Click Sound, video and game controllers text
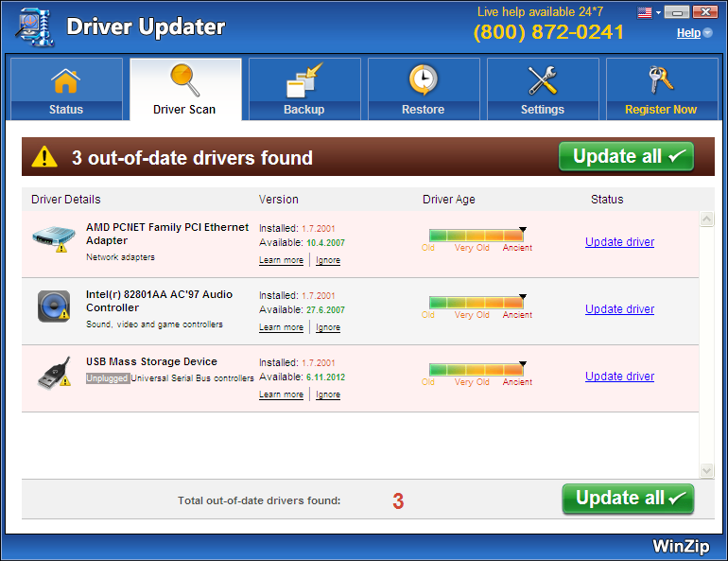 point(154,324)
